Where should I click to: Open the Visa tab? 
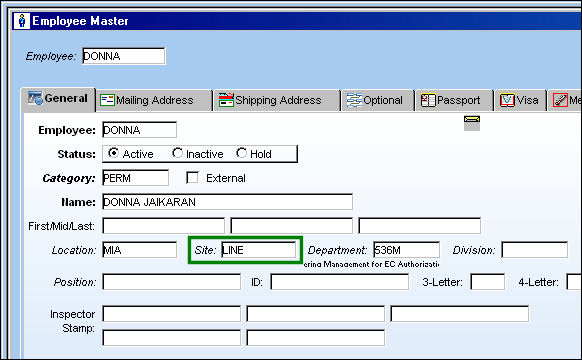pyautogui.click(x=521, y=100)
